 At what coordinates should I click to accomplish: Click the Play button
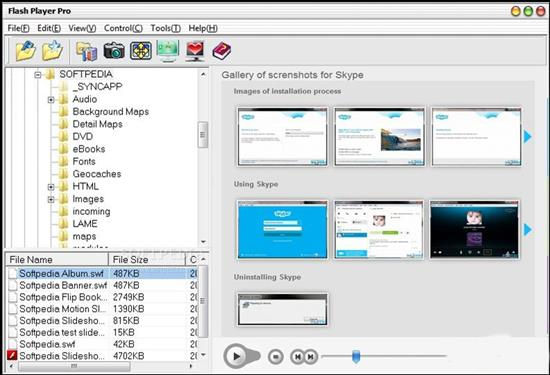[x=237, y=356]
